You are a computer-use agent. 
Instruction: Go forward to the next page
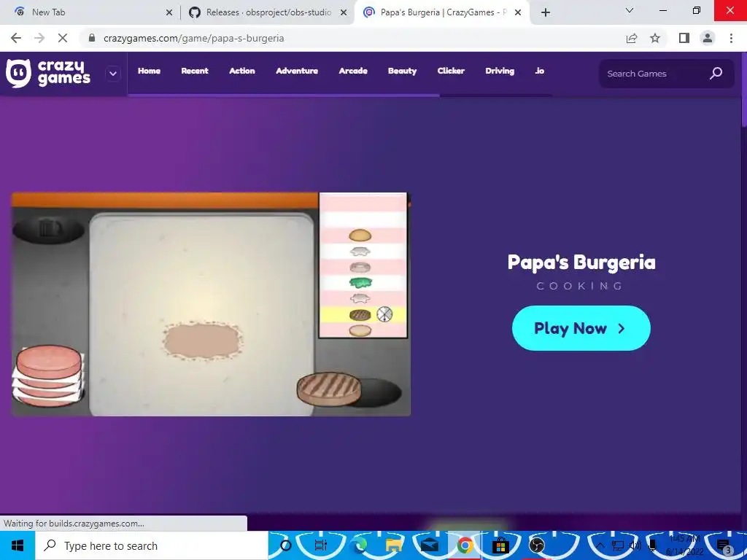tap(39, 38)
